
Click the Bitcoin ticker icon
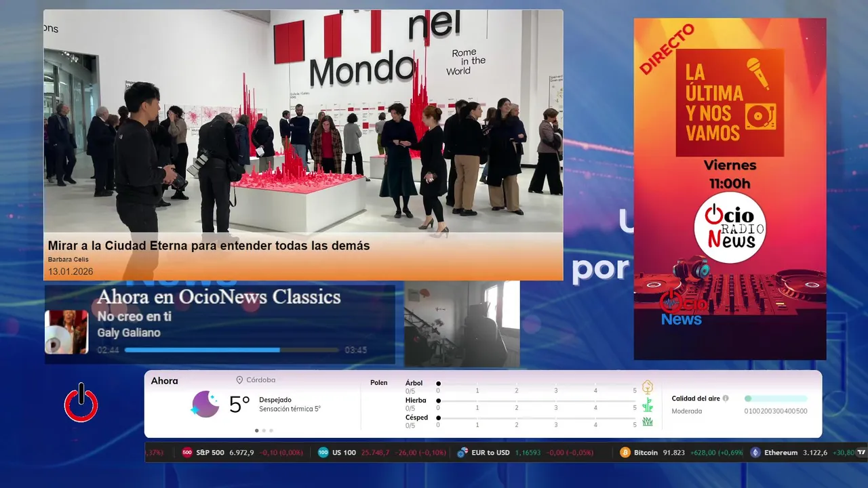click(625, 453)
